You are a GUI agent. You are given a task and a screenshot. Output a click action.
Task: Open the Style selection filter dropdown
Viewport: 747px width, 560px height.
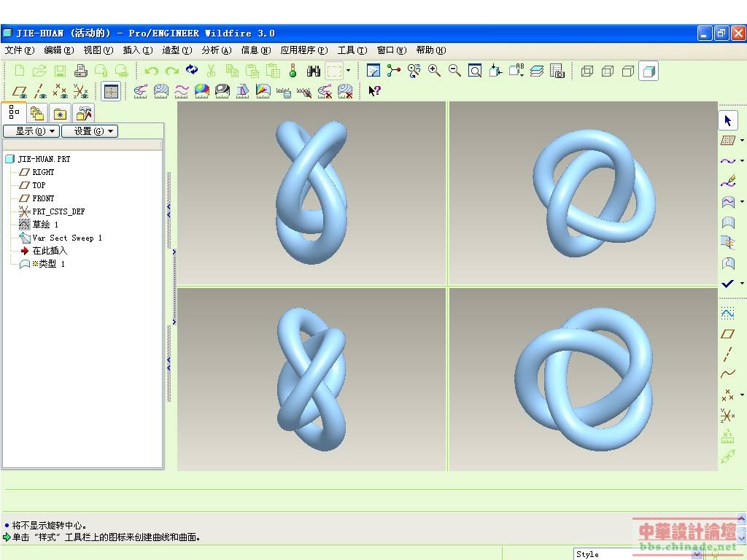pos(697,554)
